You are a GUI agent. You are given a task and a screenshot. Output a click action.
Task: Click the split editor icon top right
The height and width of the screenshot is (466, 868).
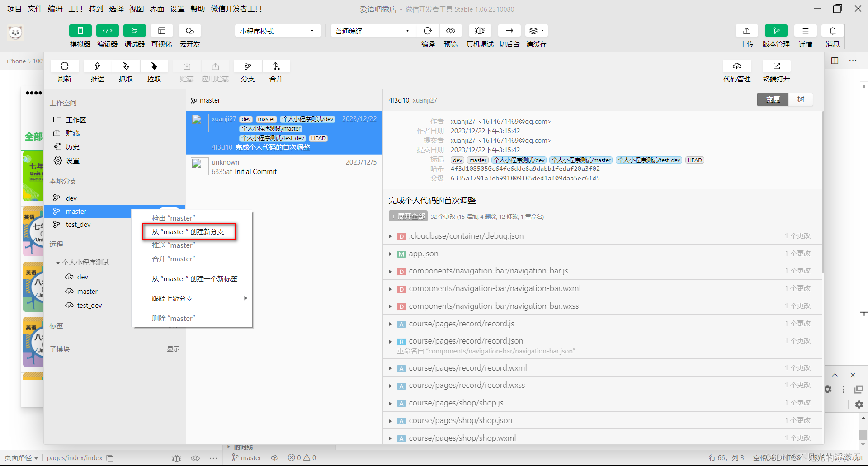coord(835,61)
